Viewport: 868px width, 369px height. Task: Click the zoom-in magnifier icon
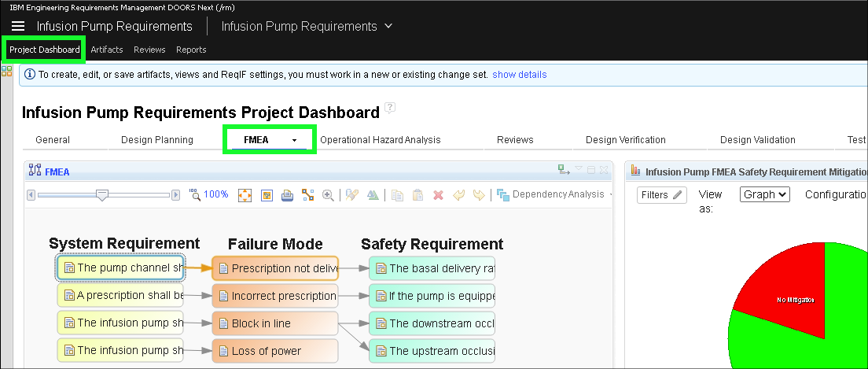(x=328, y=194)
